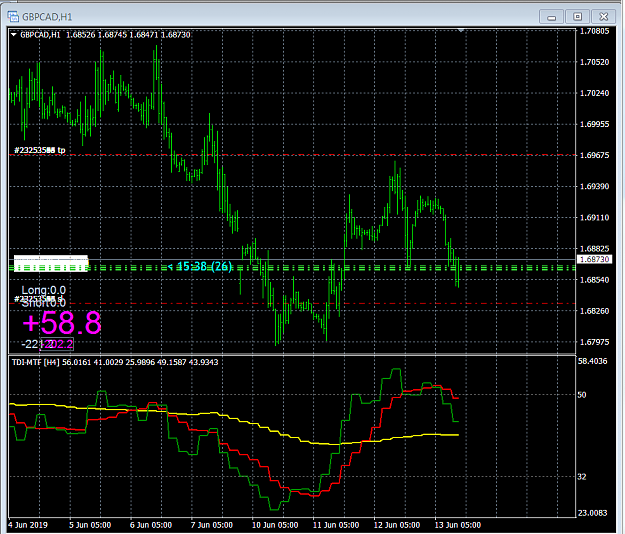Click the 10 Jun 05:00 time label
The image size is (625, 534).
[275, 525]
